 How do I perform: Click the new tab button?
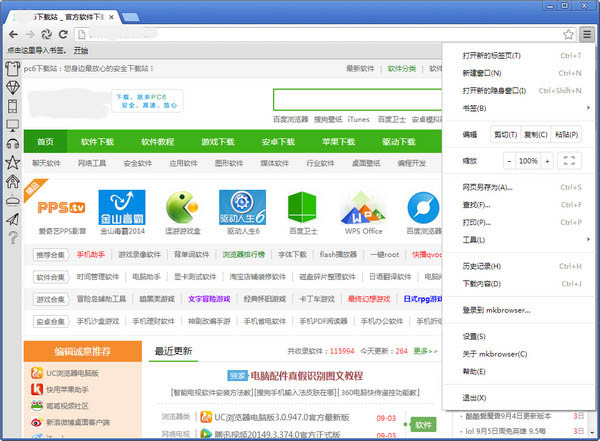click(x=130, y=17)
